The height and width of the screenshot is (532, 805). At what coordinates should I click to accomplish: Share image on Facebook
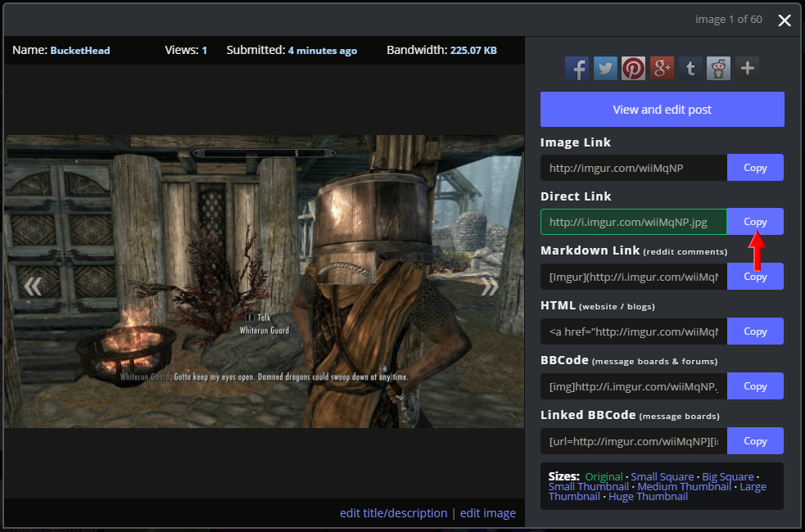pyautogui.click(x=577, y=68)
